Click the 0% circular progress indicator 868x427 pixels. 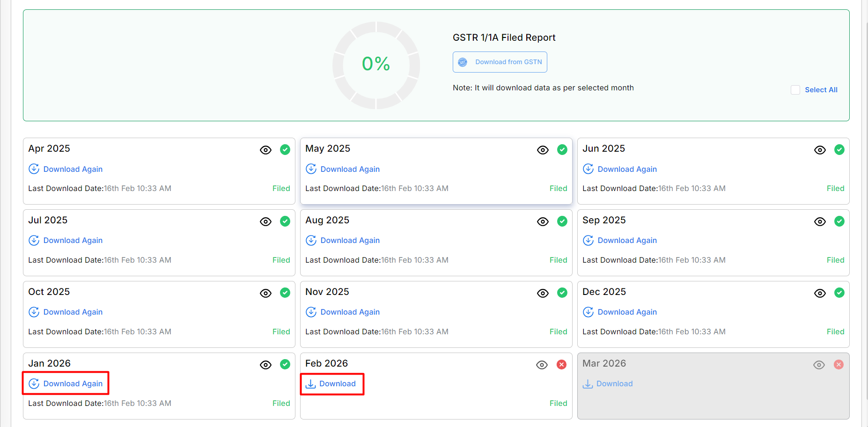376,65
